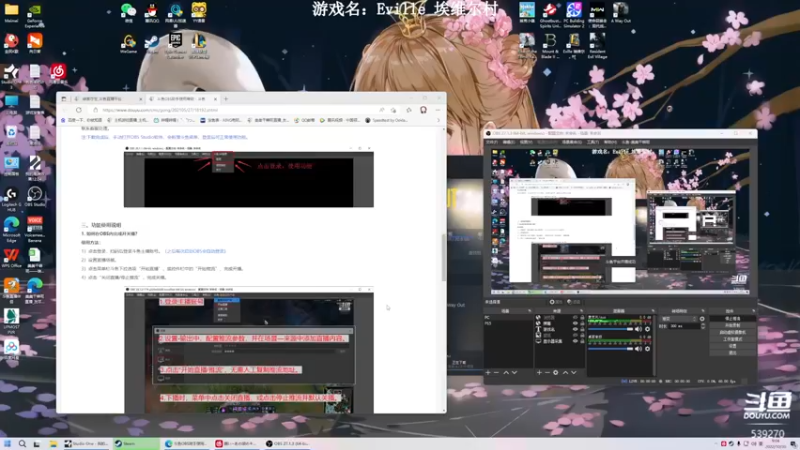Image resolution: width=800 pixels, height=450 pixels.
Task: Open the 文件 (File) menu in OBS
Action: click(x=492, y=142)
